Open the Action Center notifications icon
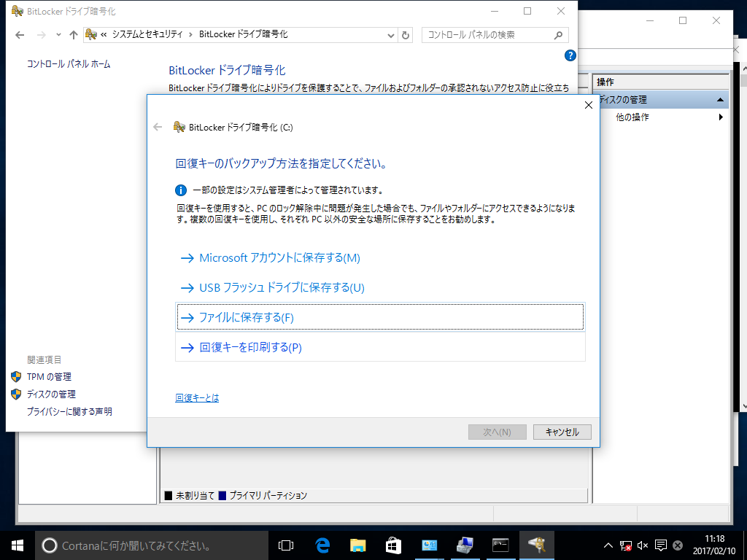 (661, 545)
